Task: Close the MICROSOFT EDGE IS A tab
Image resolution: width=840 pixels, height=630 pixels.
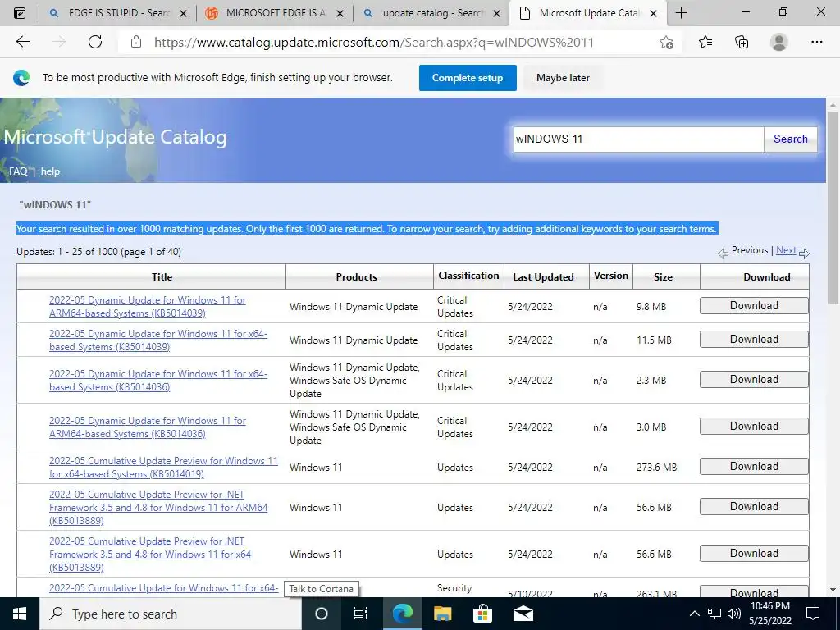Action: pos(340,13)
